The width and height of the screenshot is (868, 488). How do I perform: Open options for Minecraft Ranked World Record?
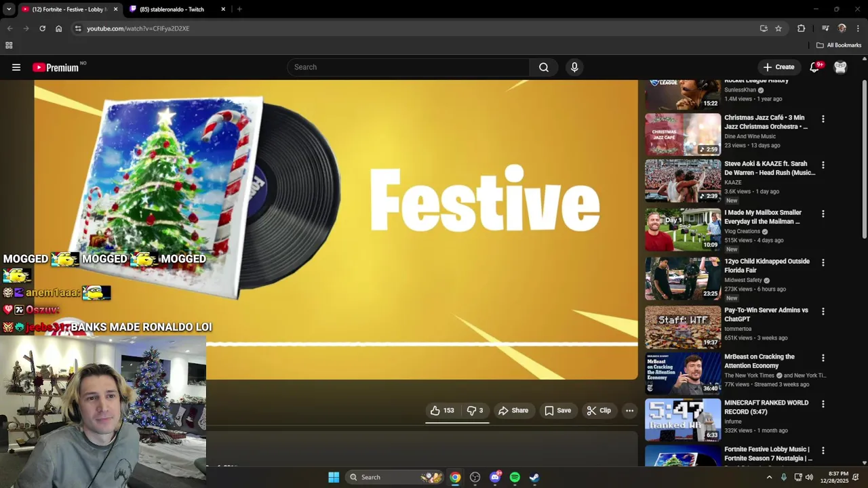pyautogui.click(x=823, y=404)
